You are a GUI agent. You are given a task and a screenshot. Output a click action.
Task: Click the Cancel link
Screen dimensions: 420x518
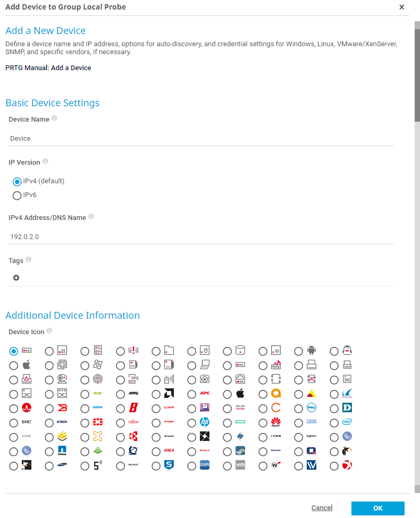coord(322,508)
